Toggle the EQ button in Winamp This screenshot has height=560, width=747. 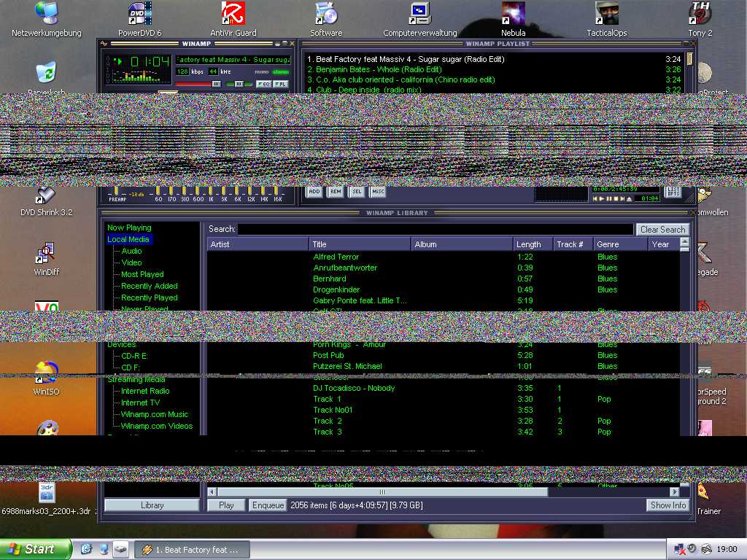(263, 85)
